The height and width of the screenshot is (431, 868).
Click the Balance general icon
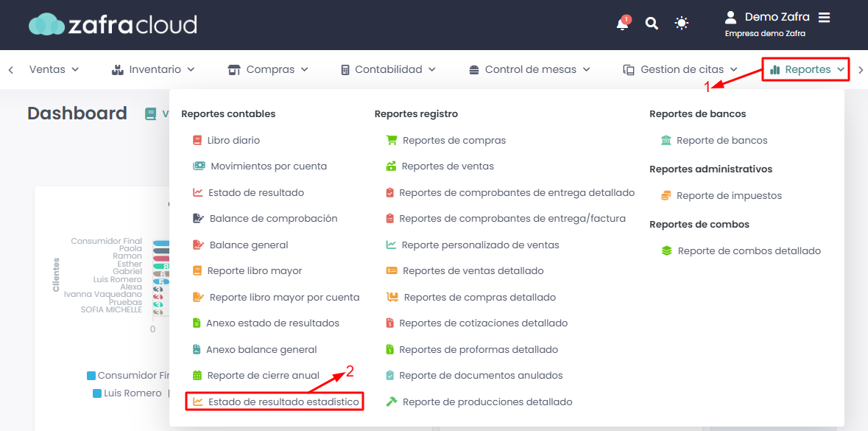[x=198, y=245]
